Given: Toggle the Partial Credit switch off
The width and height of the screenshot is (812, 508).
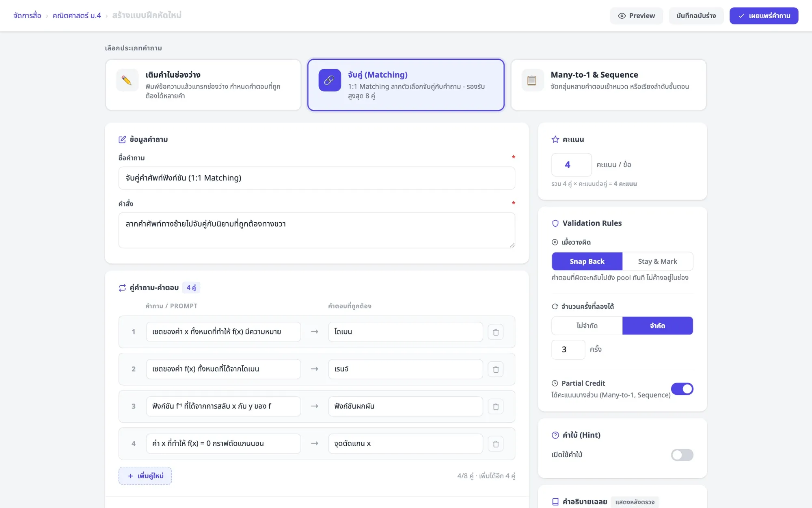Looking at the screenshot, I should (682, 389).
